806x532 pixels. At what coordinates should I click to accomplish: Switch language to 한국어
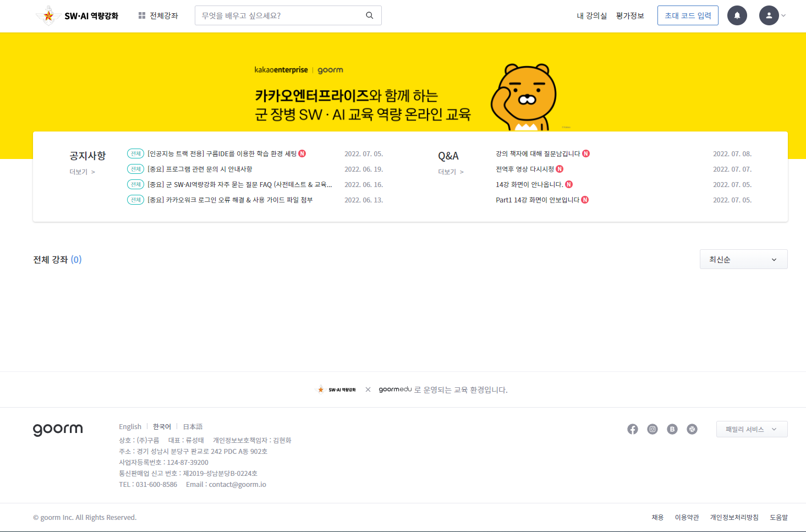pyautogui.click(x=162, y=426)
